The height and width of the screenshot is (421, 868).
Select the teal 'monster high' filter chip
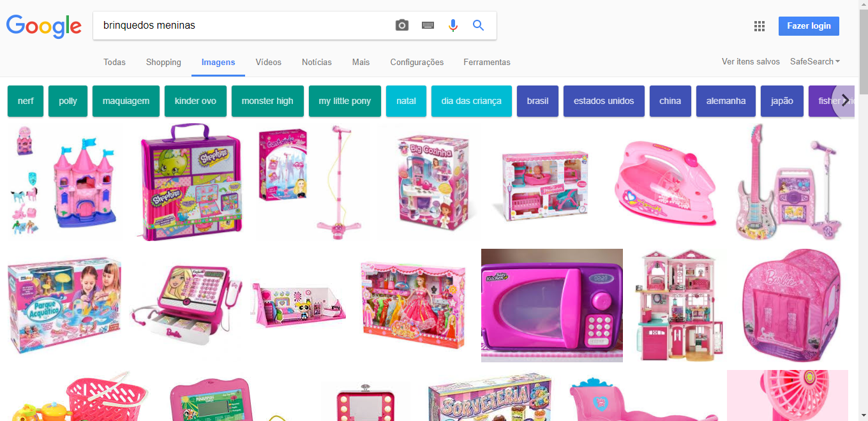267,101
